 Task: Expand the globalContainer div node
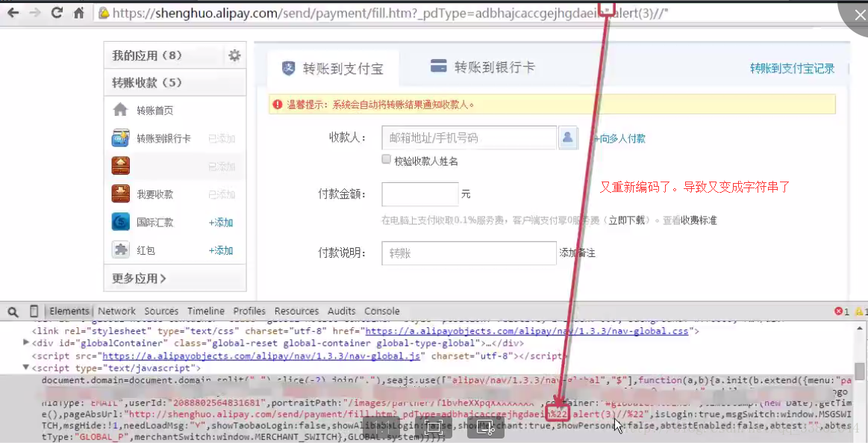[26, 343]
